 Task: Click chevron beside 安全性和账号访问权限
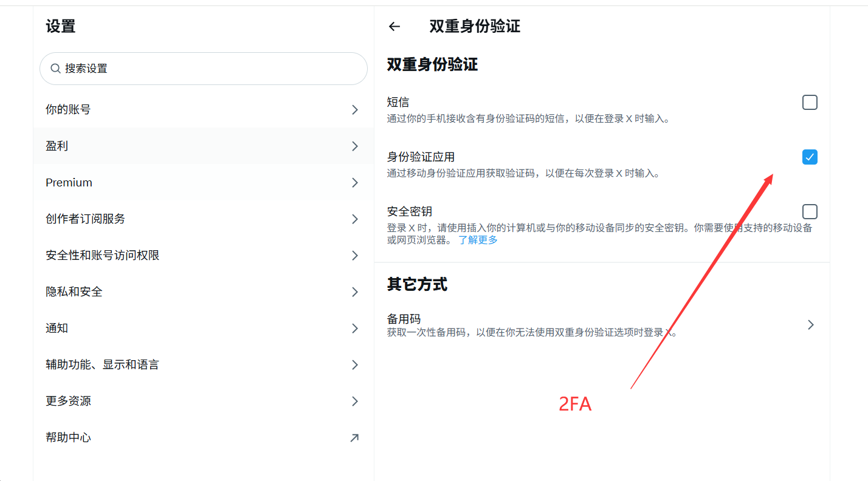coord(355,256)
